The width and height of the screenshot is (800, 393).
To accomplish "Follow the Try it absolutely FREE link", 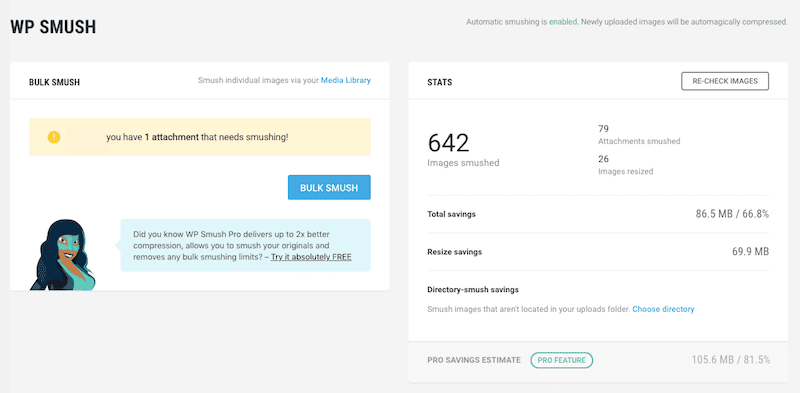I will pyautogui.click(x=311, y=257).
